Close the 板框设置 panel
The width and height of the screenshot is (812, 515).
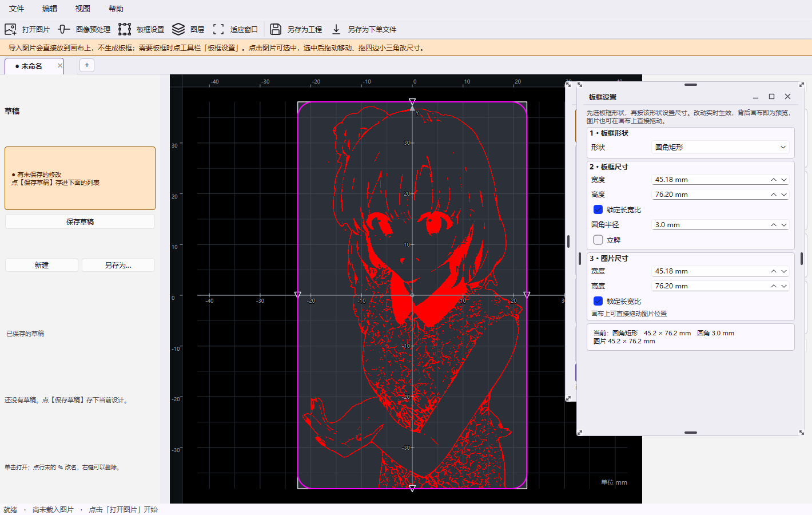(787, 97)
